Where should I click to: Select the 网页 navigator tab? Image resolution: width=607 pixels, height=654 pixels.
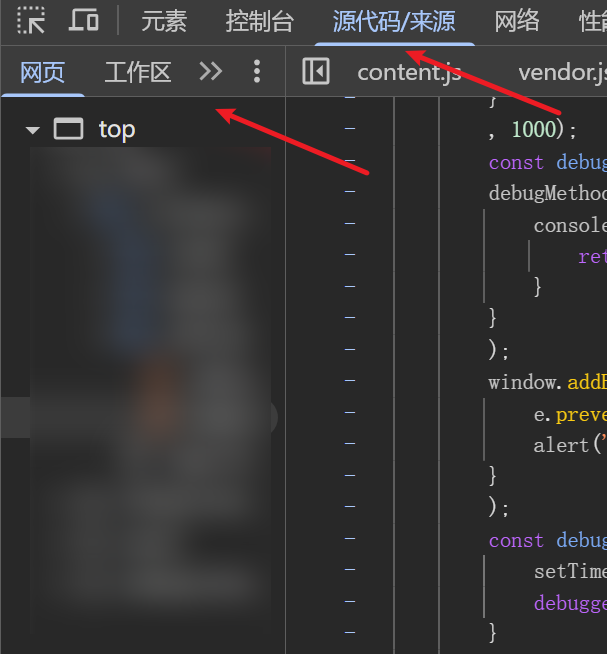click(x=42, y=72)
